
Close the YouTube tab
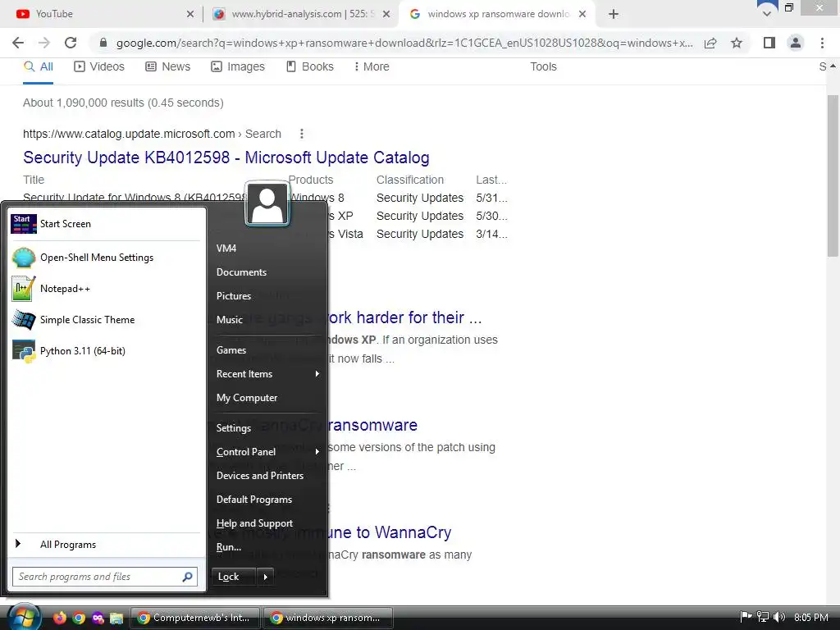[x=190, y=14]
